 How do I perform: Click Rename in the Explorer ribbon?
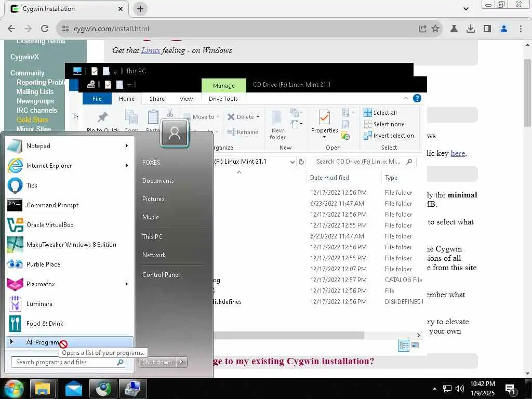coord(243,132)
